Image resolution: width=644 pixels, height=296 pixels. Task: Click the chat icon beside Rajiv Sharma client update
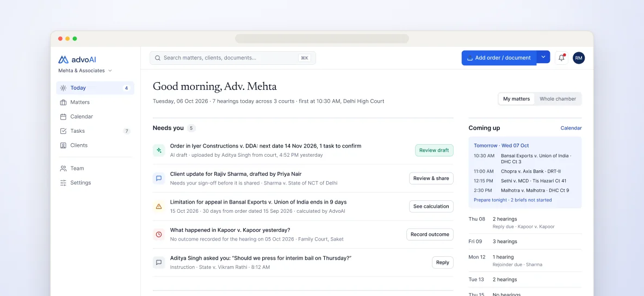tap(159, 178)
